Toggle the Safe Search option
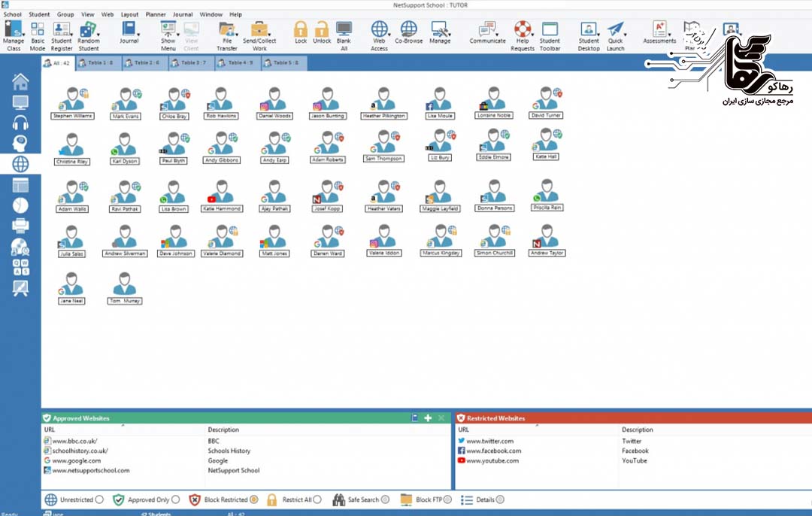 click(x=385, y=499)
